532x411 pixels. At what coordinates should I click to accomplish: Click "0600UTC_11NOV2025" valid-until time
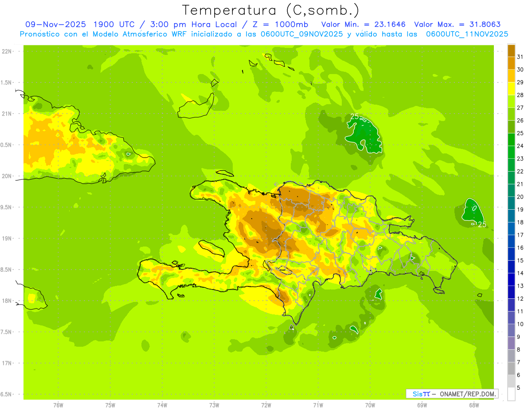point(467,34)
